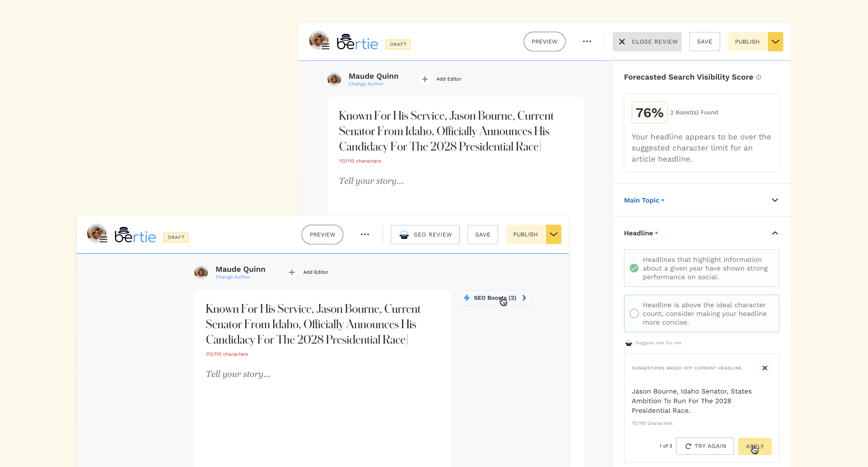Open the avatar hamburger menu in top header
The height and width of the screenshot is (467, 868).
325,47
